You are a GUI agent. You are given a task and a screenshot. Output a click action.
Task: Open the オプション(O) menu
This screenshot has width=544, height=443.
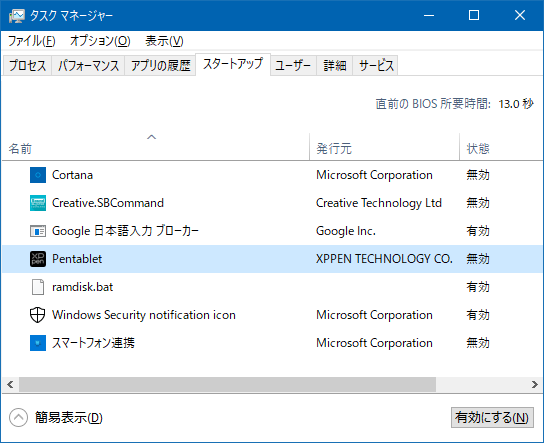(x=100, y=41)
